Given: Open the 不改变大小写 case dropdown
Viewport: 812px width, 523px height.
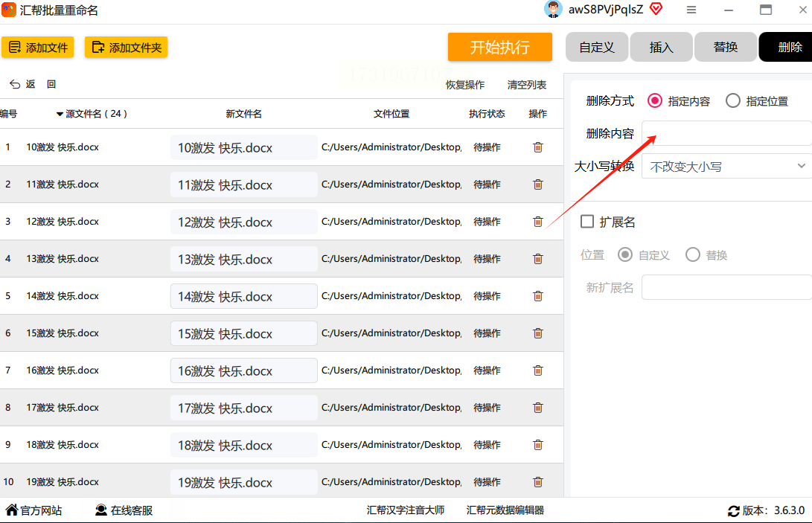Looking at the screenshot, I should click(x=726, y=166).
